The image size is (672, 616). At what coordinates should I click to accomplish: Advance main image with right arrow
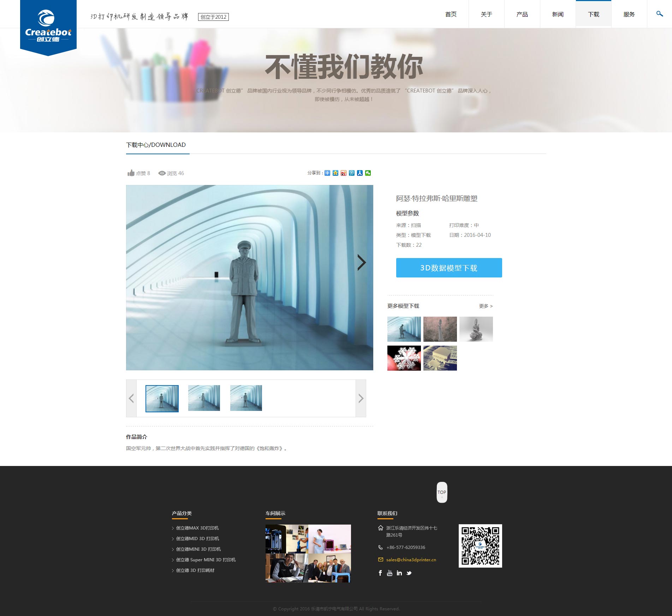coord(361,263)
